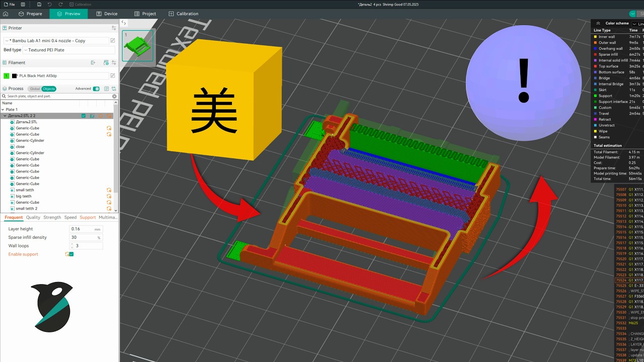644x362 pixels.
Task: Switch process scope to Global
Action: pyautogui.click(x=34, y=89)
